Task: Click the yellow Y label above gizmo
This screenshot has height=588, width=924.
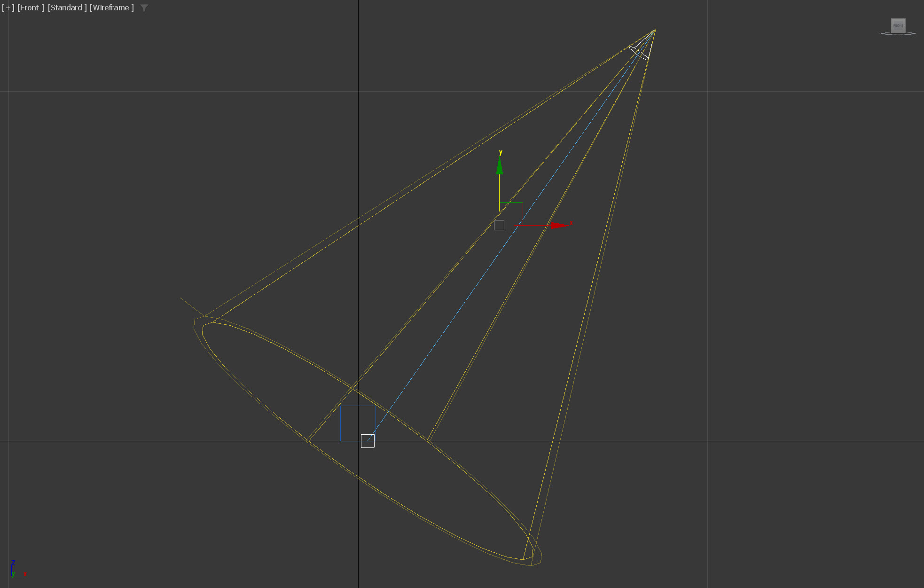Action: 501,152
